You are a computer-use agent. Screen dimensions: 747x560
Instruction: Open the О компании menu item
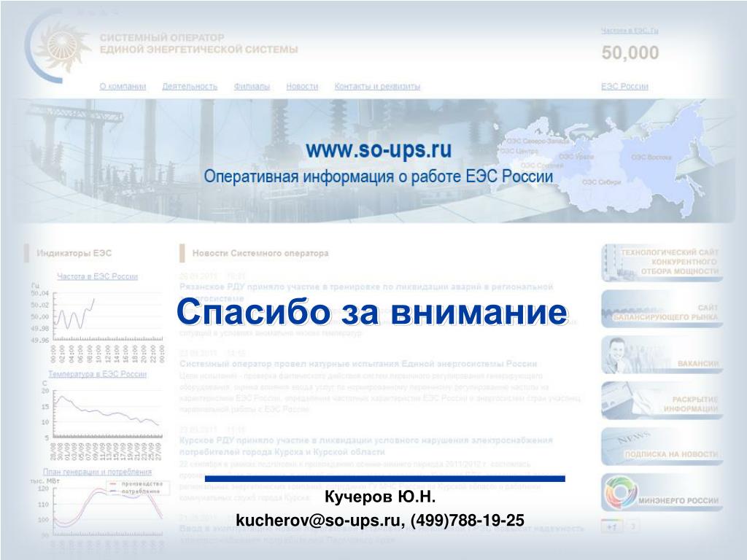[x=123, y=87]
